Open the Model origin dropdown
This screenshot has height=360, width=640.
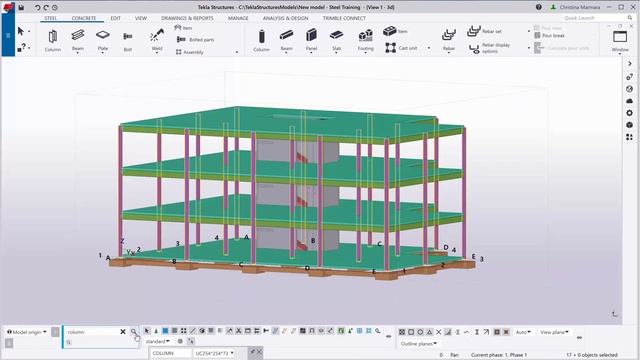(x=27, y=332)
